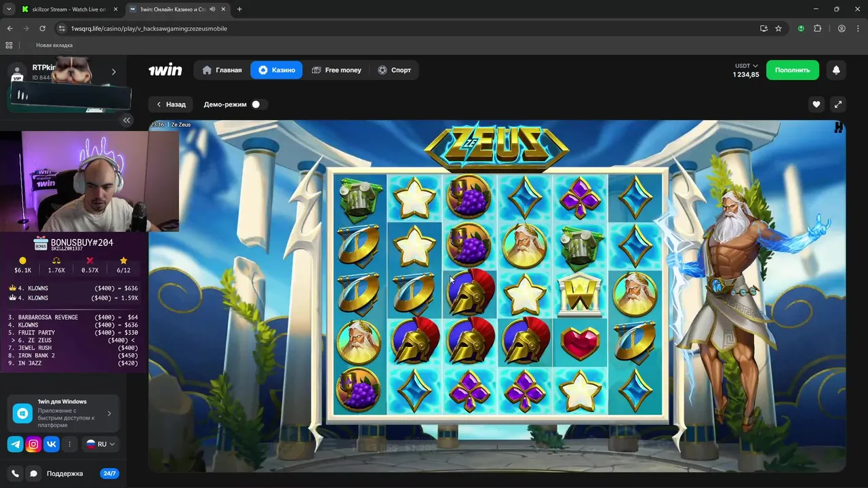
Task: Click the 1win for Windows app icon
Action: click(22, 413)
